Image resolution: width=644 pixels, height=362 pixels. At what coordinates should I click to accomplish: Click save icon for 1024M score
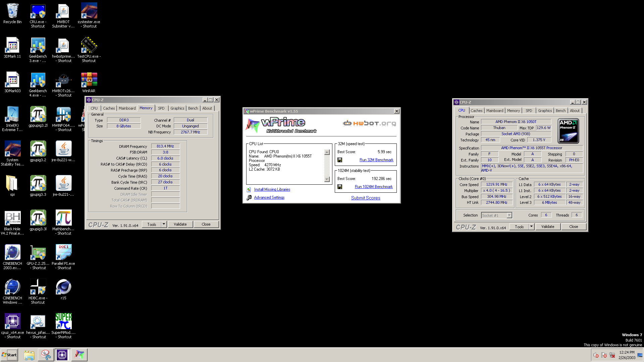point(340,187)
